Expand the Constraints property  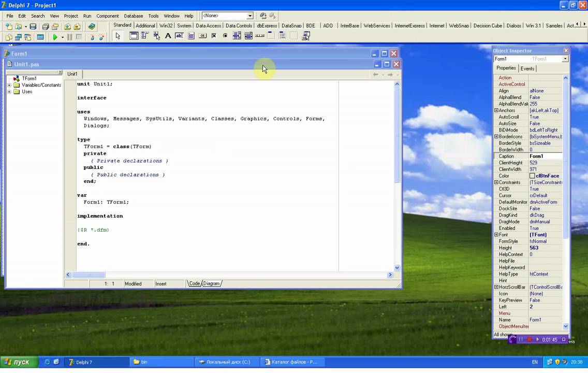[496, 182]
